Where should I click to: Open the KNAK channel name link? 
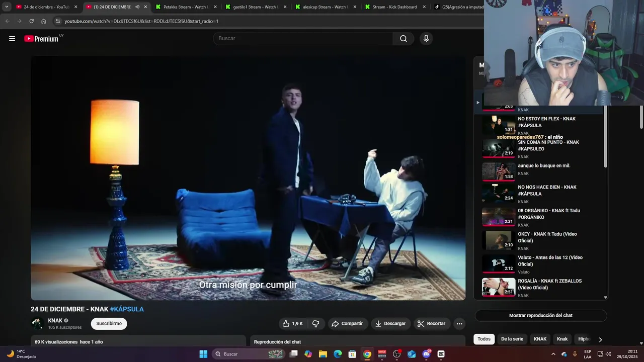coord(55,321)
